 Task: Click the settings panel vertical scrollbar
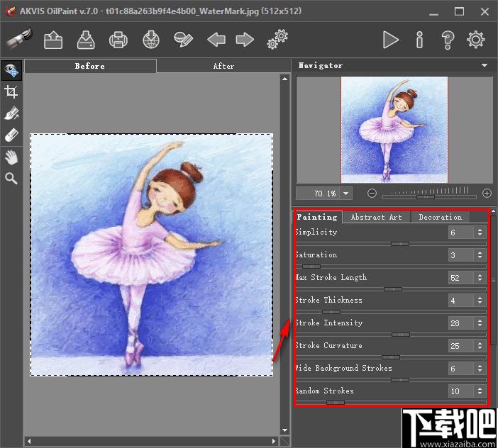point(493,279)
